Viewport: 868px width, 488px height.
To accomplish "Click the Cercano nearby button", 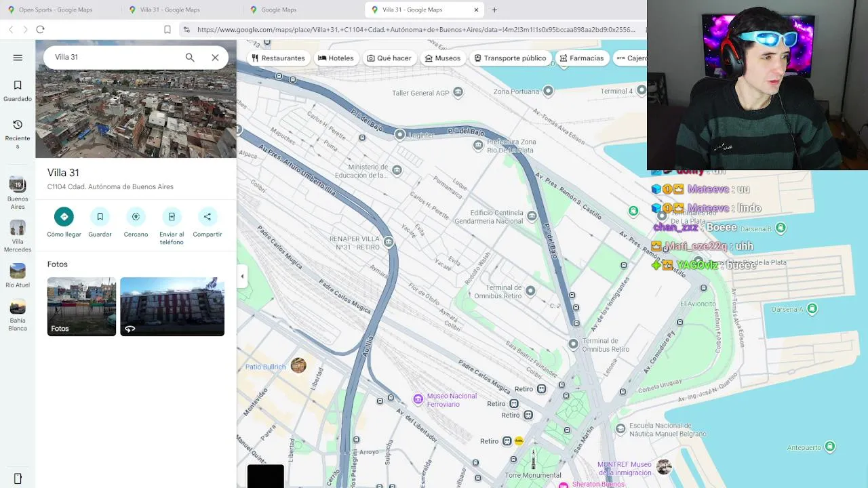I will coord(136,222).
